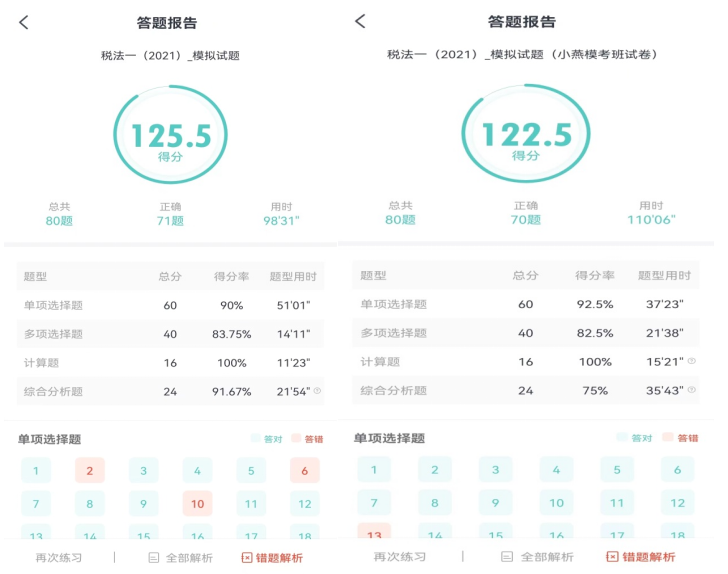The width and height of the screenshot is (728, 574).
Task: Open question 9 in left report
Action: (x=143, y=503)
